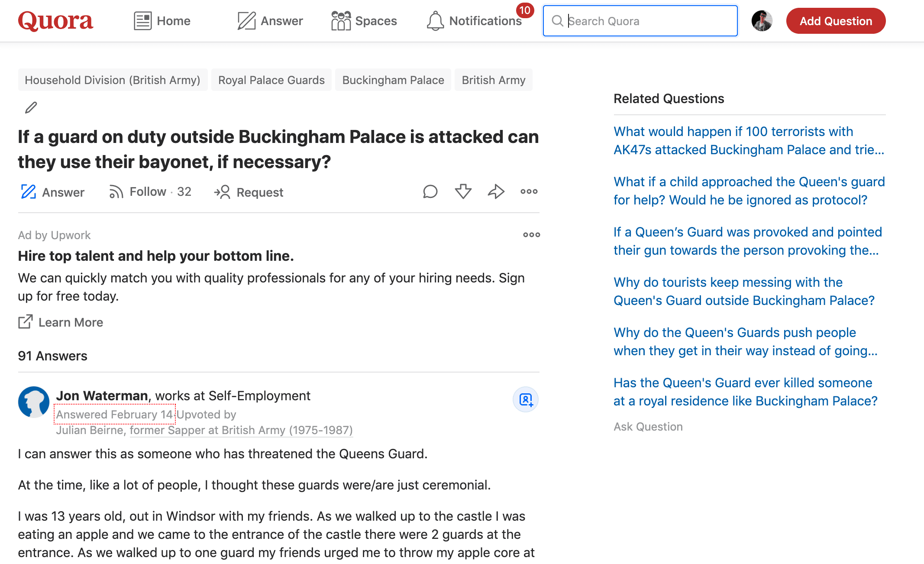Click Ad by Upwork label
Image resolution: width=924 pixels, height=564 pixels.
coord(54,235)
